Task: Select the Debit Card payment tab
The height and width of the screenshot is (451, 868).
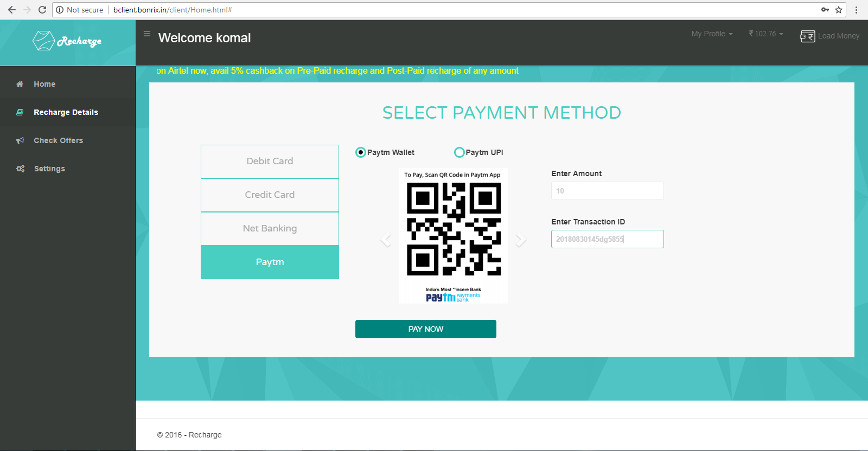Action: [x=270, y=161]
